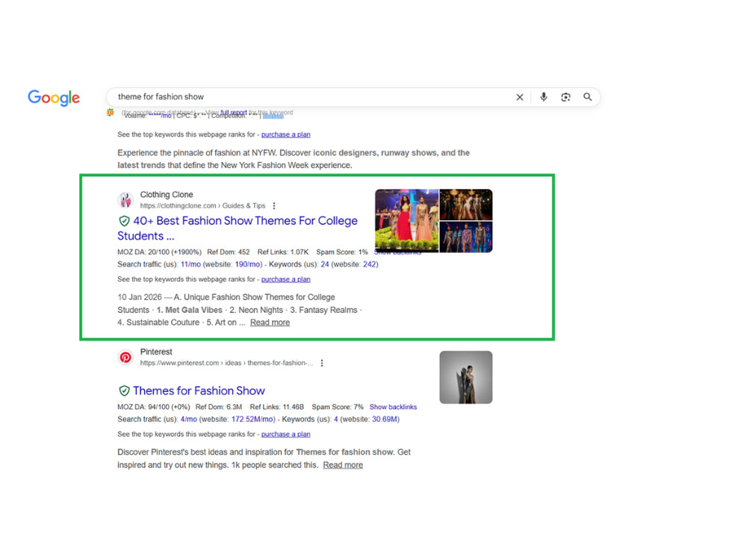This screenshot has width=747, height=560.
Task: Click 'purchase a plan' under Clothing Clone result
Action: point(286,279)
